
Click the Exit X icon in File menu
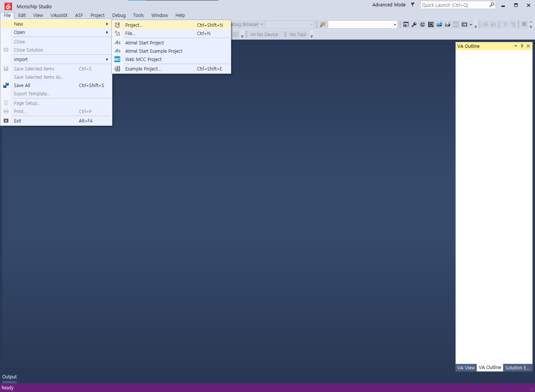point(6,121)
